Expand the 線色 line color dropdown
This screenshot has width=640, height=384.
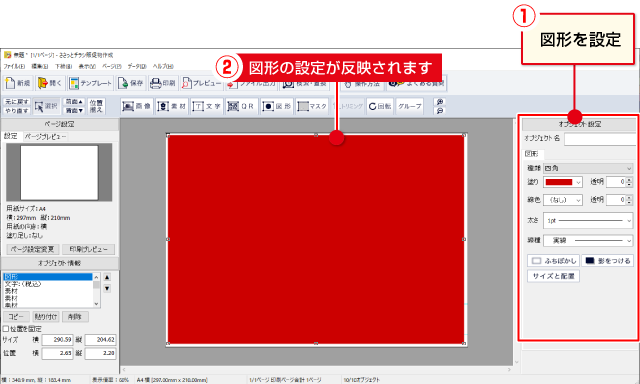[x=563, y=200]
